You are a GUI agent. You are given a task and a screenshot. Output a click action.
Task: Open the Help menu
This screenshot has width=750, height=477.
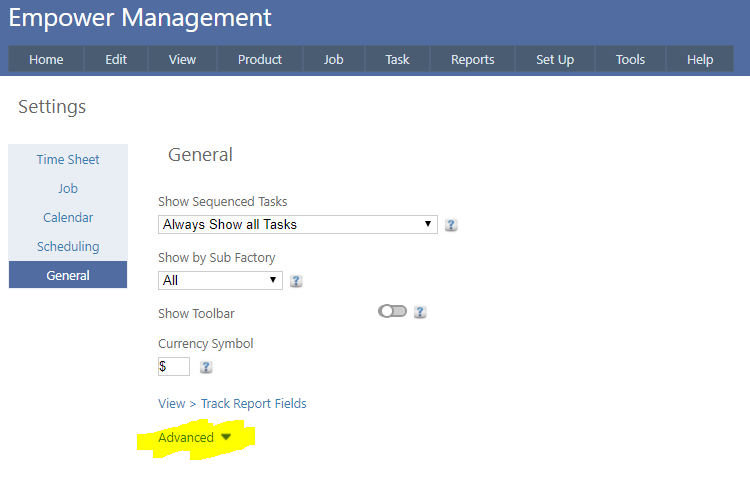click(700, 59)
